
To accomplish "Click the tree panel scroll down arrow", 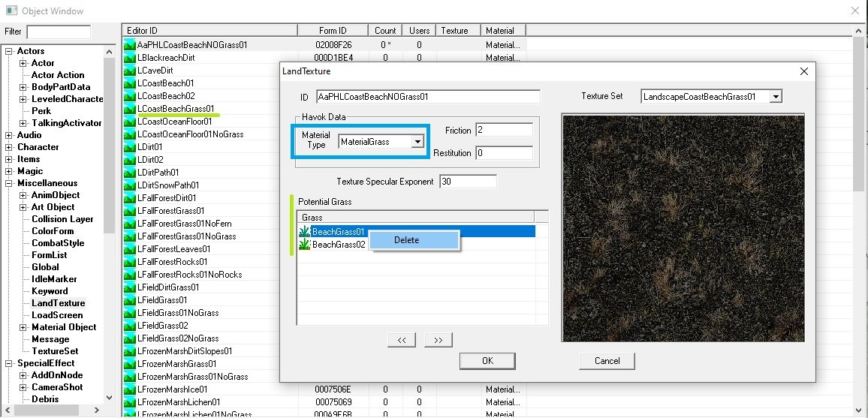I will tap(109, 398).
